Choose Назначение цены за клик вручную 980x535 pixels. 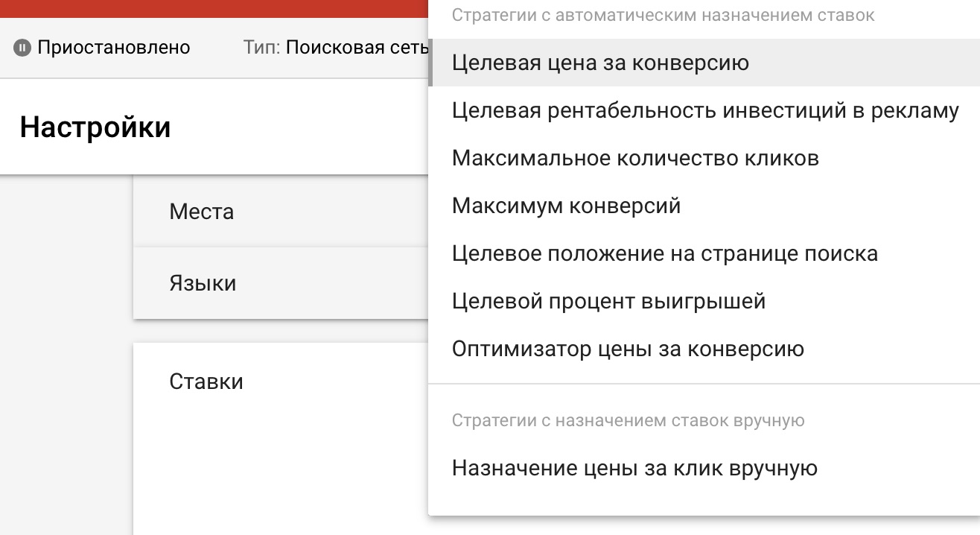[634, 469]
